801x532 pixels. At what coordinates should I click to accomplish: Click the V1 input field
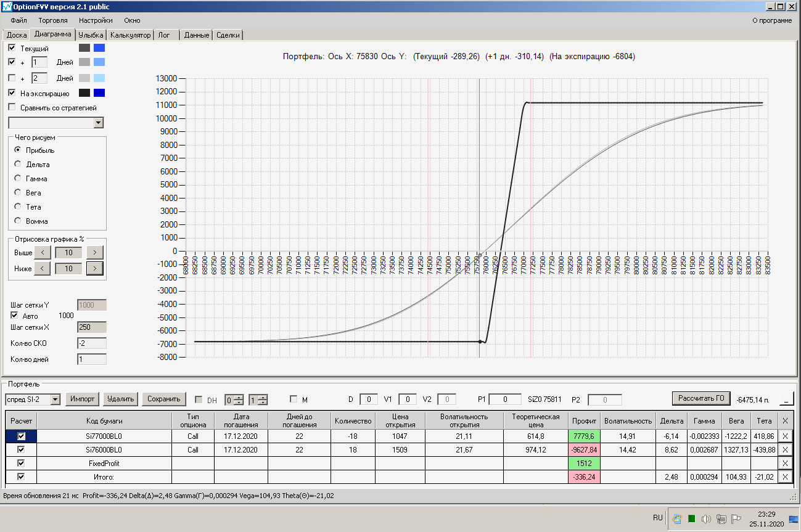pyautogui.click(x=408, y=399)
